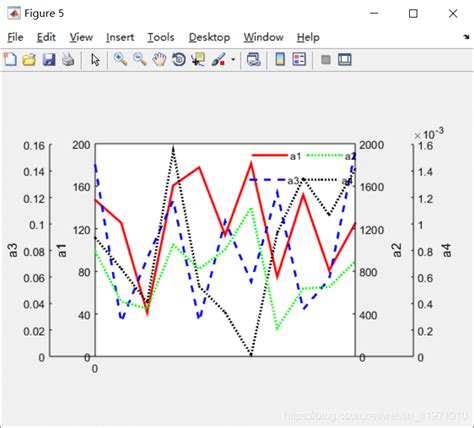Open the Edit menu
The image size is (474, 428).
point(46,37)
